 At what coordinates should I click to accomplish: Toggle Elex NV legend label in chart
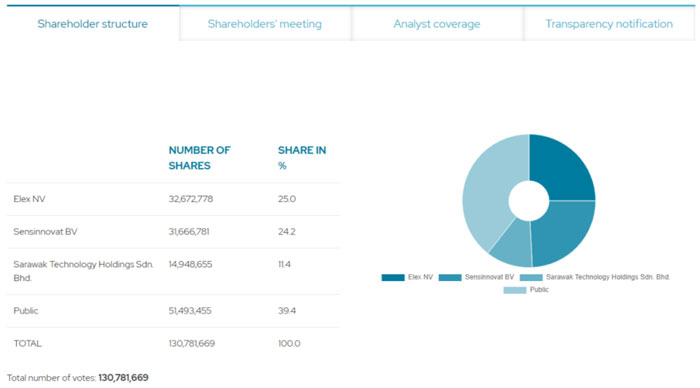click(420, 277)
